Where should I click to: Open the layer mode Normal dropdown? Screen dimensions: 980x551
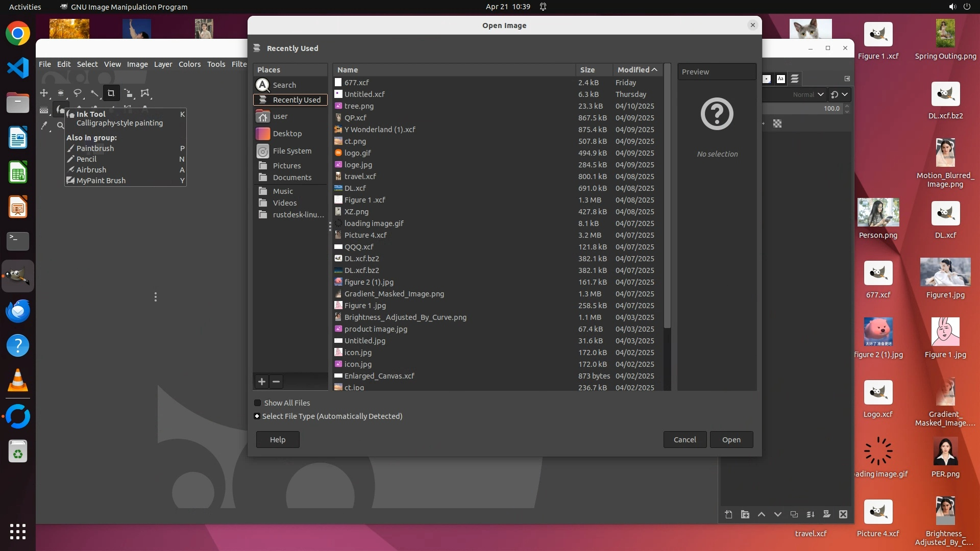click(808, 94)
